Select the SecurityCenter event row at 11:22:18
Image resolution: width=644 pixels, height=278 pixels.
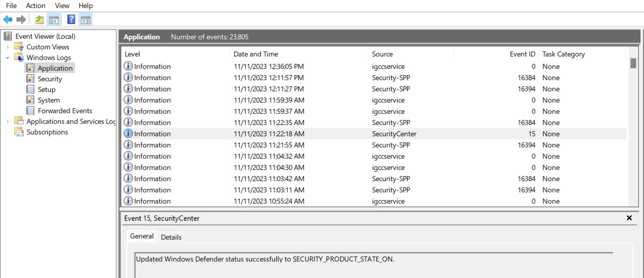(374, 134)
